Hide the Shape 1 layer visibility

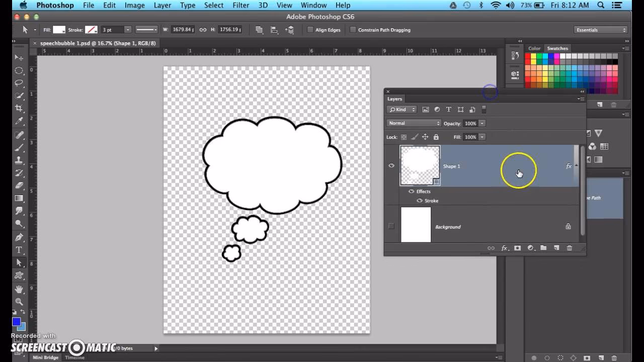(391, 165)
